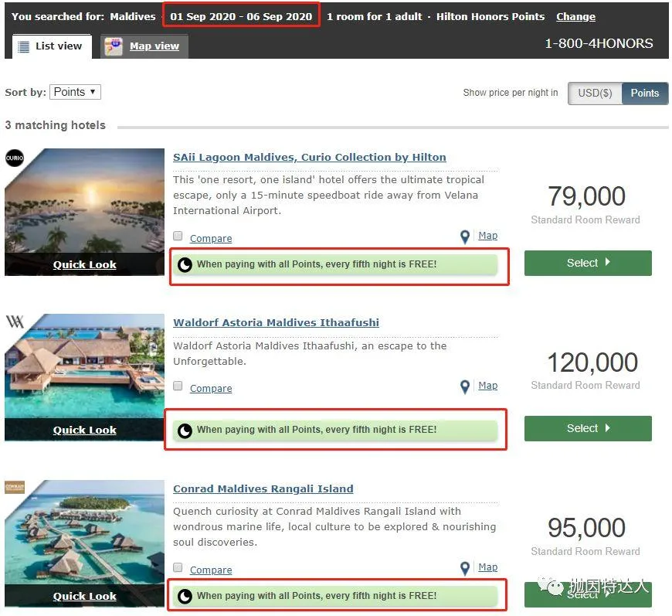Open Map link for Waldorf Astoria
The image size is (672, 616).
click(487, 386)
